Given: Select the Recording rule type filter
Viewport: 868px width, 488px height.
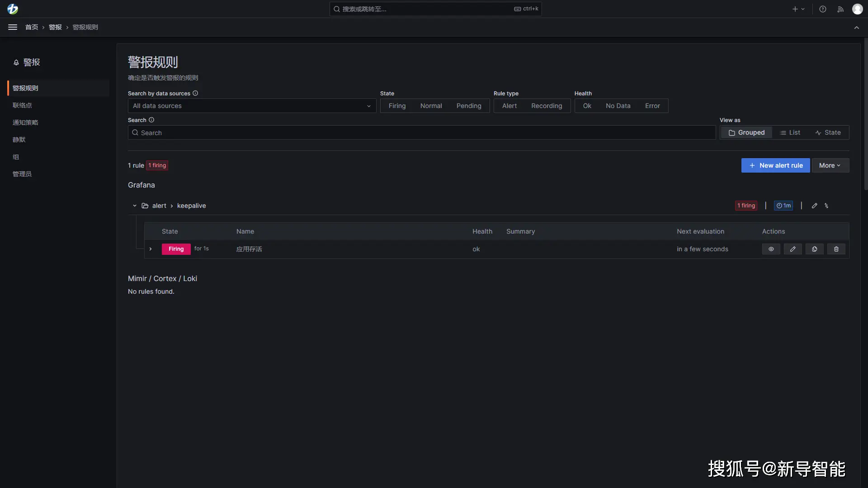Looking at the screenshot, I should point(546,106).
